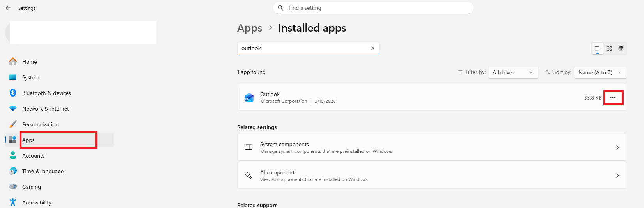The image size is (644, 208).
Task: Focus the Find a setting search box
Action: coord(373,8)
